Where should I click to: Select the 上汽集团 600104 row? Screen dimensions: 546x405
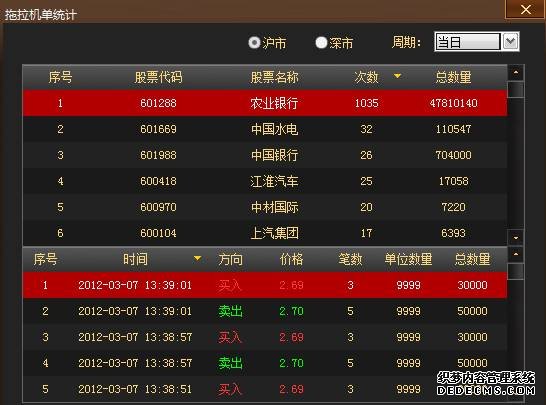pyautogui.click(x=265, y=233)
